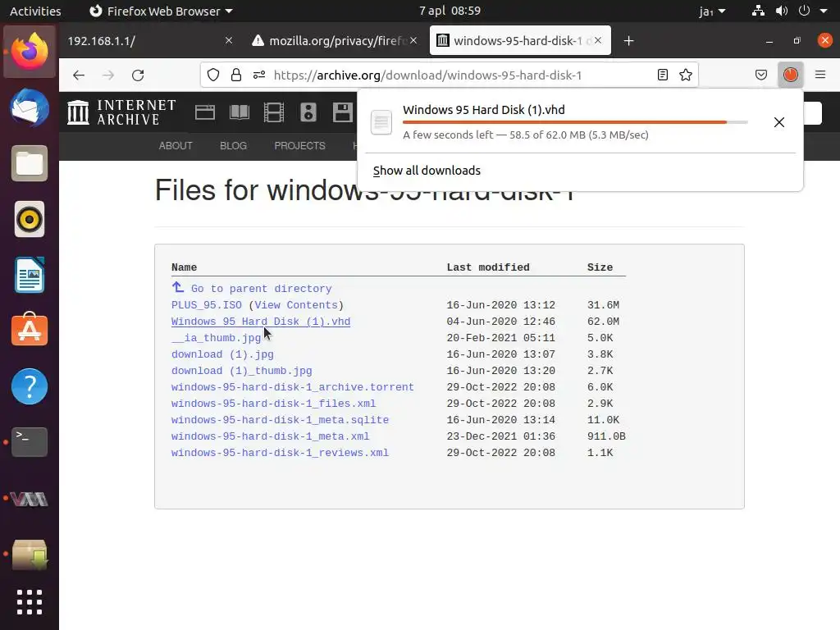Open the clock and calendar panel

tap(450, 11)
